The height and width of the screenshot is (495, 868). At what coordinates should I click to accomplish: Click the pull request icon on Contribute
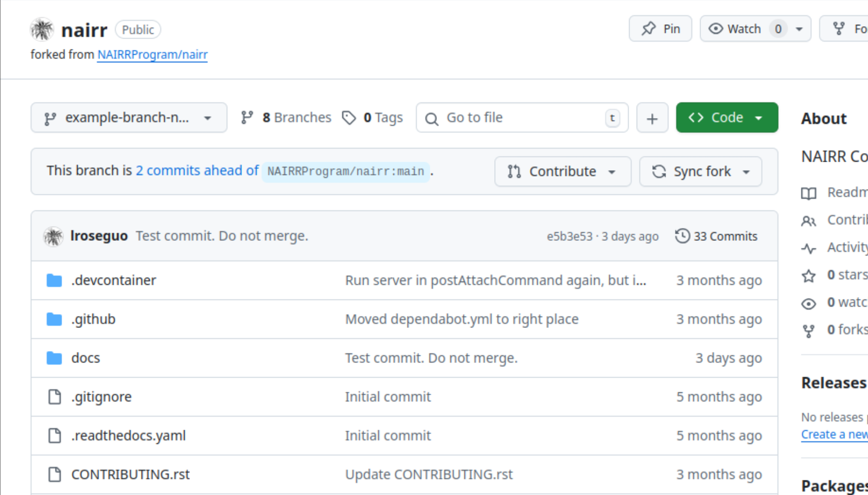(514, 172)
